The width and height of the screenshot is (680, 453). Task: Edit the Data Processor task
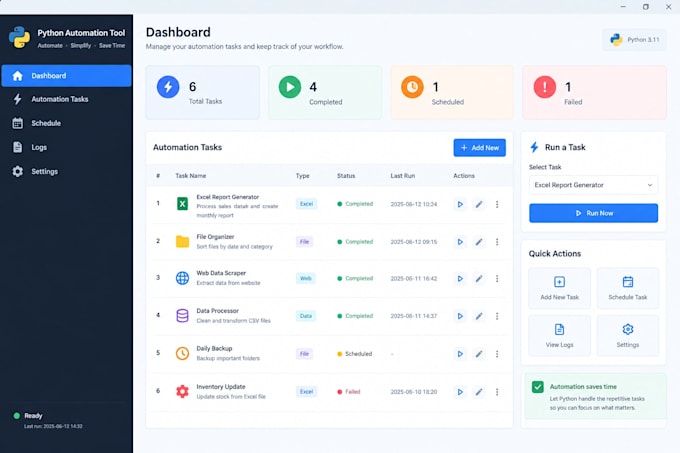pyautogui.click(x=479, y=316)
